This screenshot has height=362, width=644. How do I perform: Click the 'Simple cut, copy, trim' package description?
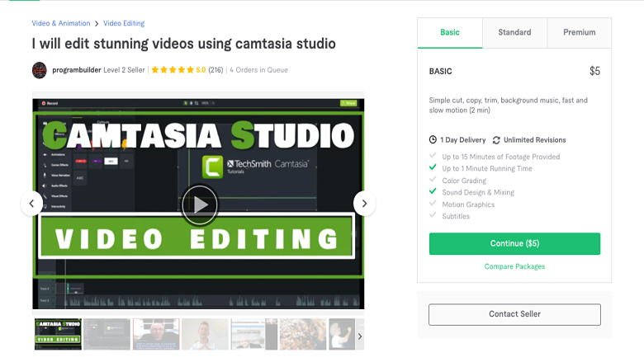(508, 106)
